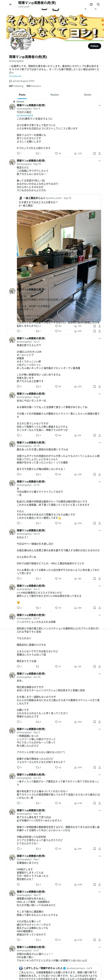Like the Jul 15 post
This screenshot has width=110, height=980.
tap(57, 474)
